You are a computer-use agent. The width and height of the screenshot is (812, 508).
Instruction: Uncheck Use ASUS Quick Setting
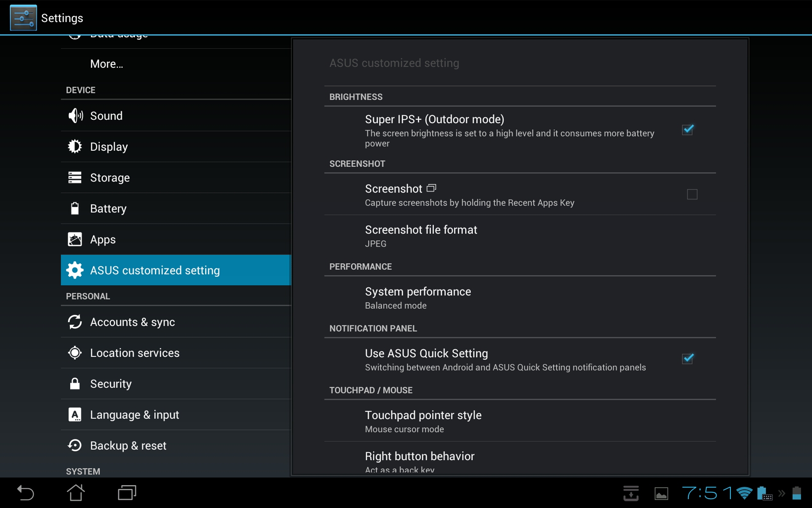[x=688, y=359]
